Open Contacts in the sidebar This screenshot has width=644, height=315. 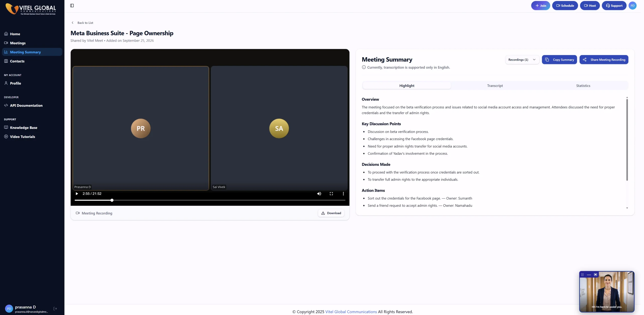coord(32,61)
